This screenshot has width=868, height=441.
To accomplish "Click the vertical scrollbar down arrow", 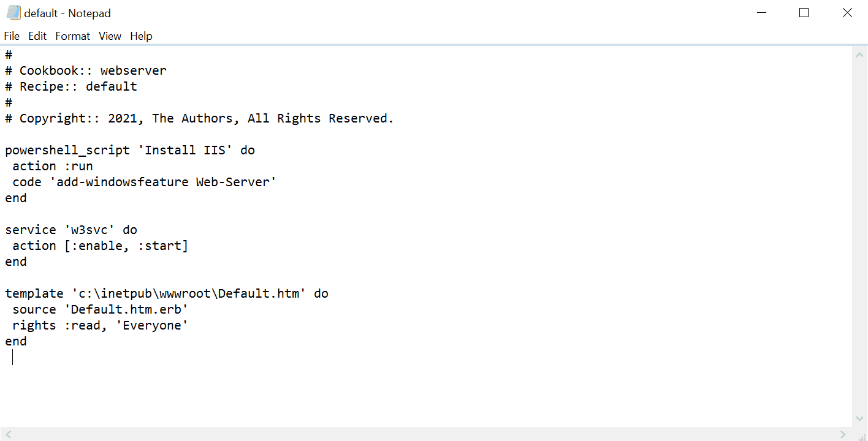I will click(859, 419).
